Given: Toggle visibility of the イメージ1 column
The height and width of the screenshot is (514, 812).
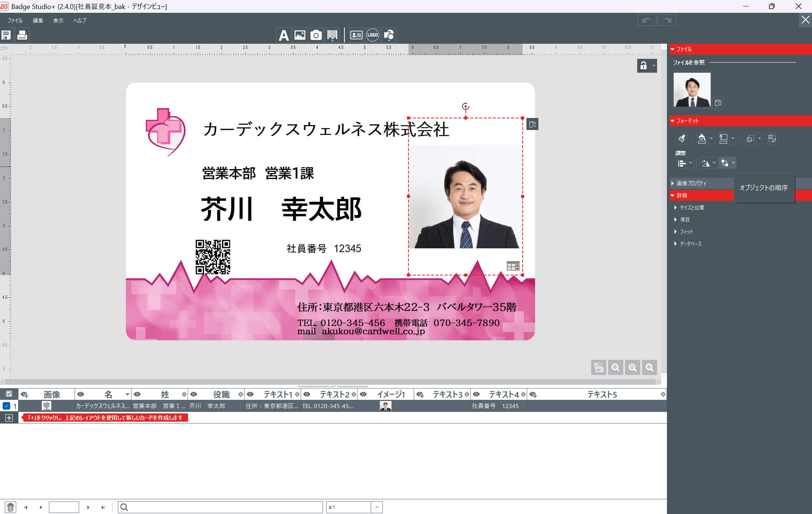Looking at the screenshot, I should coord(363,394).
